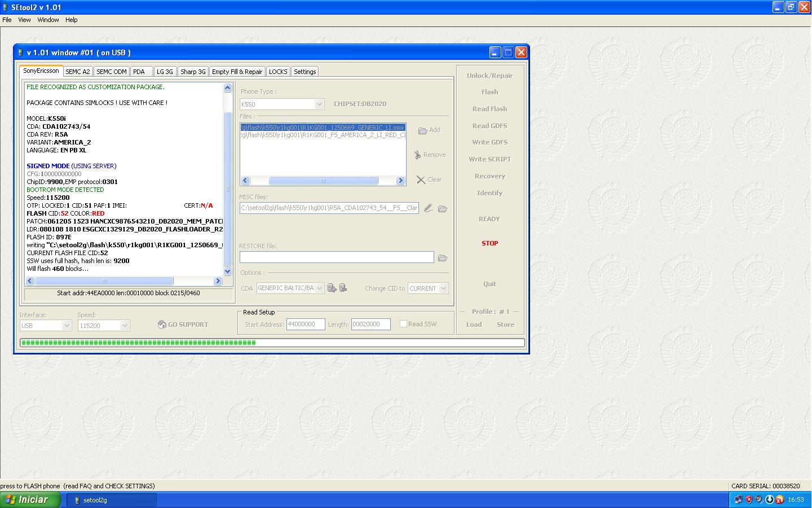Click the network connections tray icon
This screenshot has height=508, width=812.
pyautogui.click(x=739, y=500)
